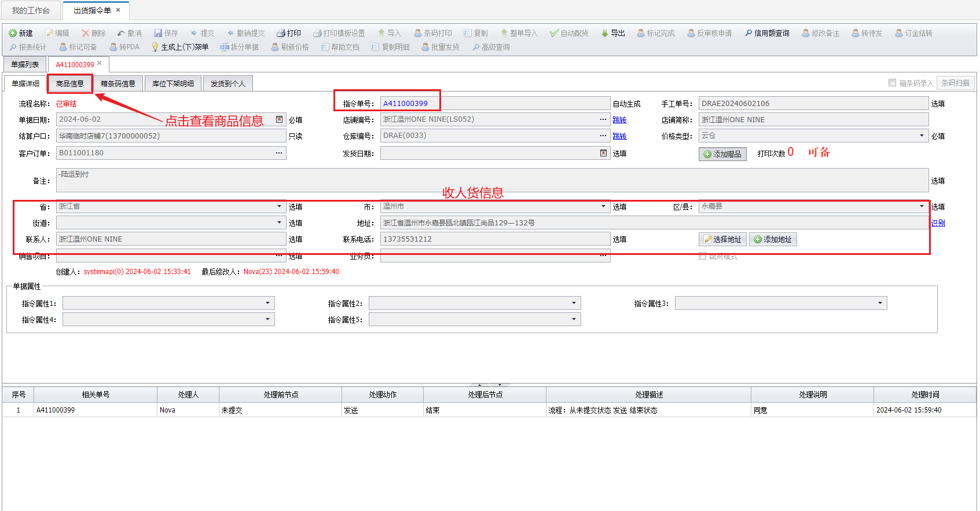Open 报表统计 from toolbar
Viewport: 980px width, 511px height.
[x=28, y=47]
